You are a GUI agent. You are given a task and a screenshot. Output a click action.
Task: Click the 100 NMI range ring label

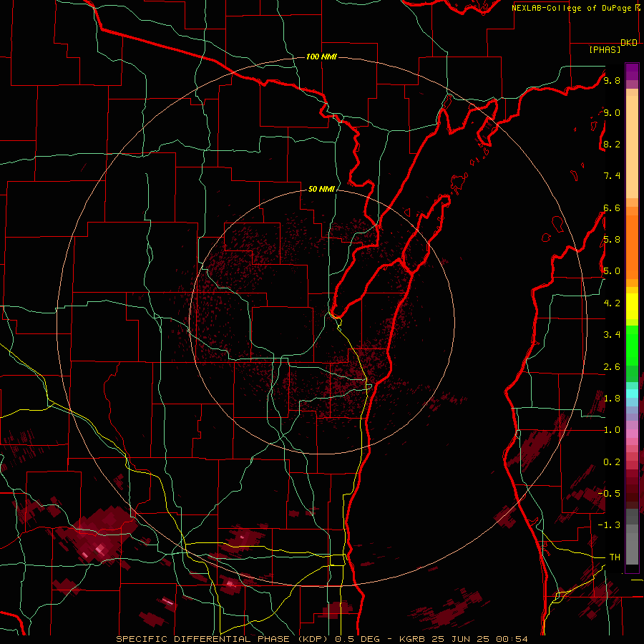[x=321, y=57]
